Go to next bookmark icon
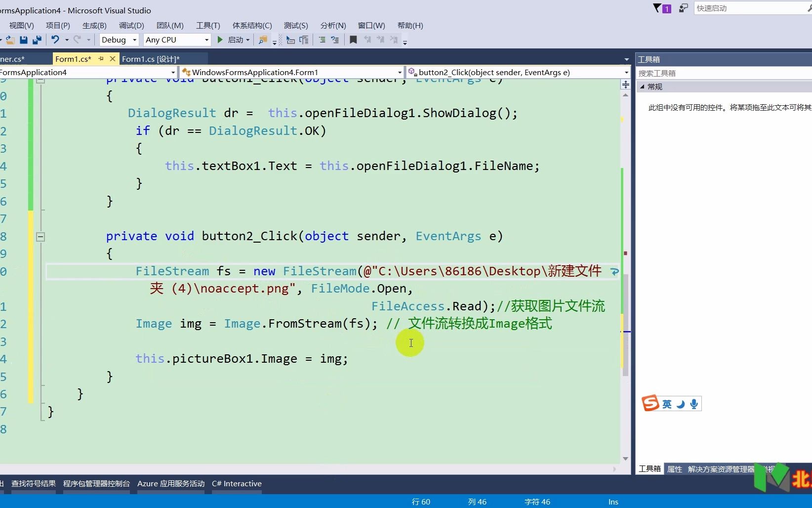The height and width of the screenshot is (508, 812). (380, 40)
